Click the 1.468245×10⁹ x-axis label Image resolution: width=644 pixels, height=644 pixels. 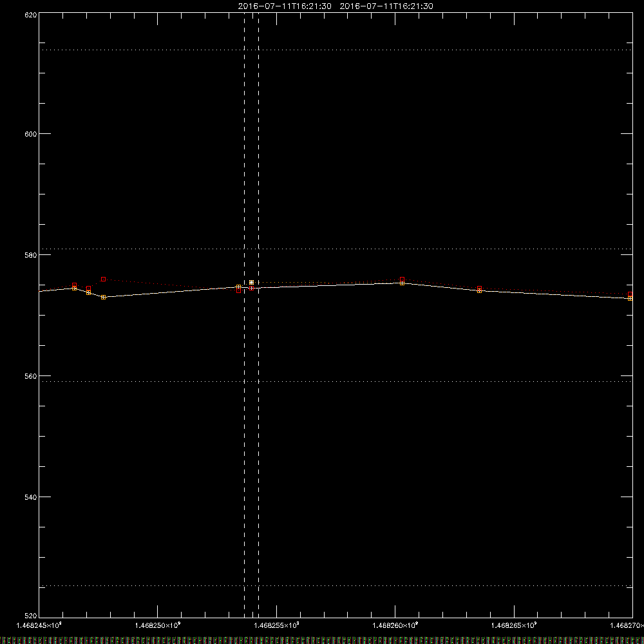click(39, 625)
